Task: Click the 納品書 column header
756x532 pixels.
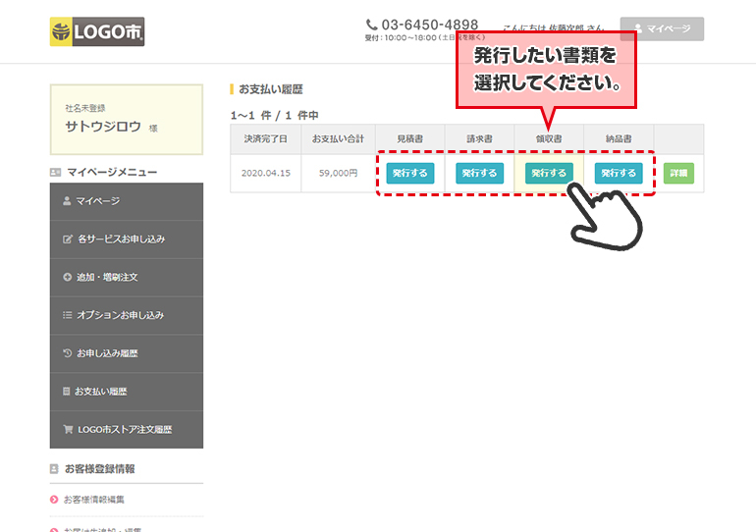Action: click(619, 138)
